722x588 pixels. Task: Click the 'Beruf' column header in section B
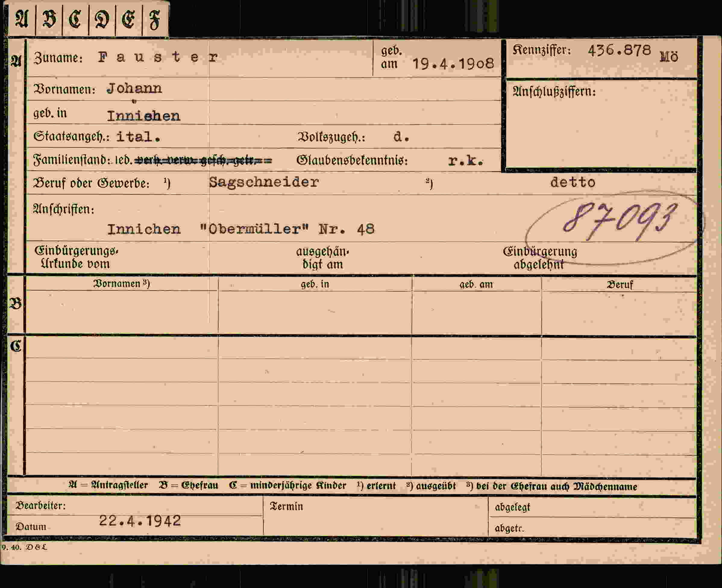(620, 285)
